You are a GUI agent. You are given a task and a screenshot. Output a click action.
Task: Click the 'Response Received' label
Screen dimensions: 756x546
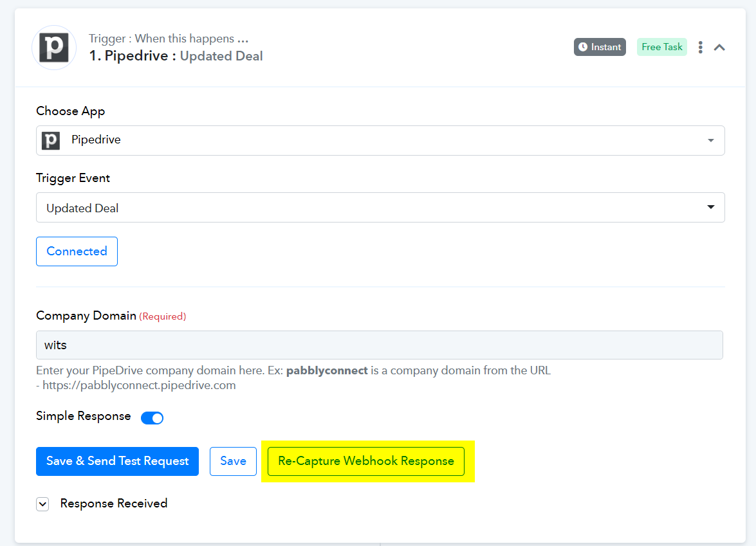(x=114, y=504)
